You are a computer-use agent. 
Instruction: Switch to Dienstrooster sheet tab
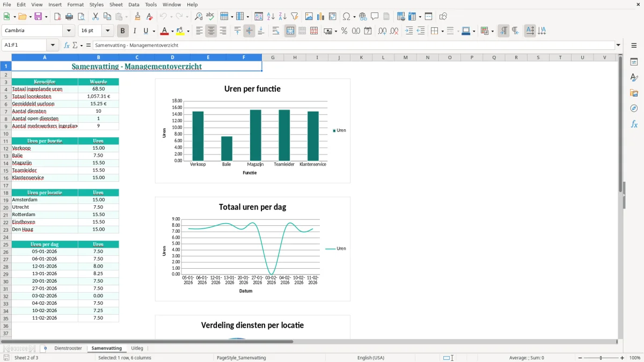pos(68,349)
